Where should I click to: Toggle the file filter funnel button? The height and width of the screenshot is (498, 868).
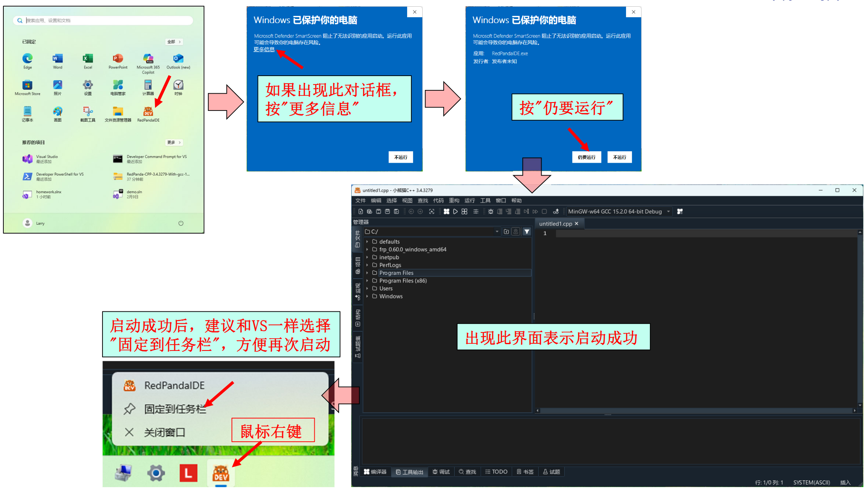pyautogui.click(x=526, y=232)
